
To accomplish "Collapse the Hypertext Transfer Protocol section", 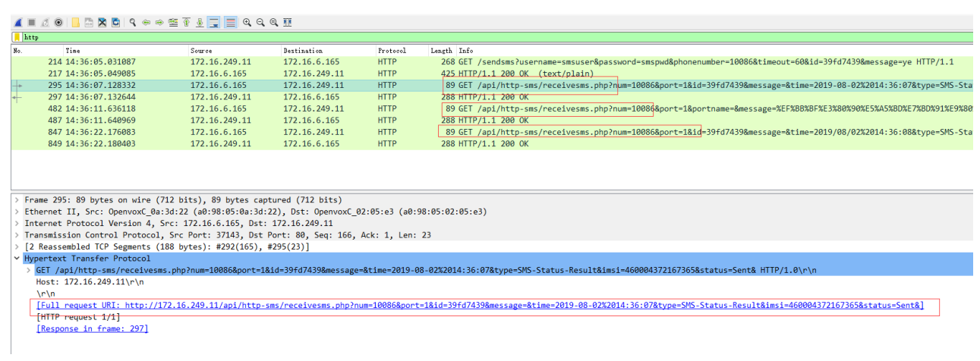I will tap(17, 259).
